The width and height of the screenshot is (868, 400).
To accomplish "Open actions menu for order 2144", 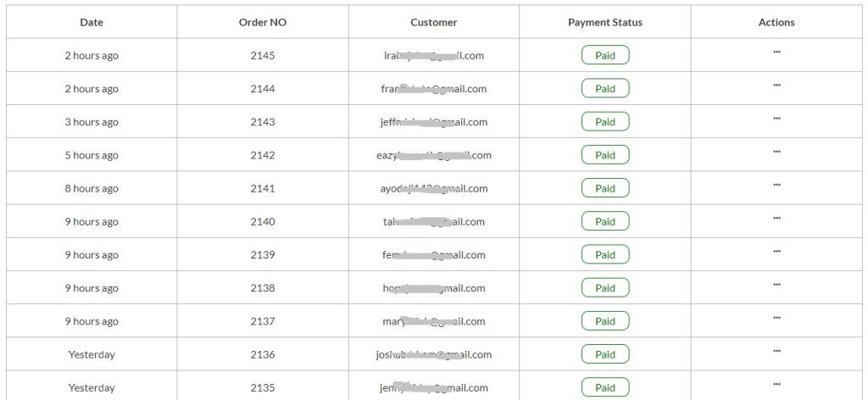I will pyautogui.click(x=776, y=86).
